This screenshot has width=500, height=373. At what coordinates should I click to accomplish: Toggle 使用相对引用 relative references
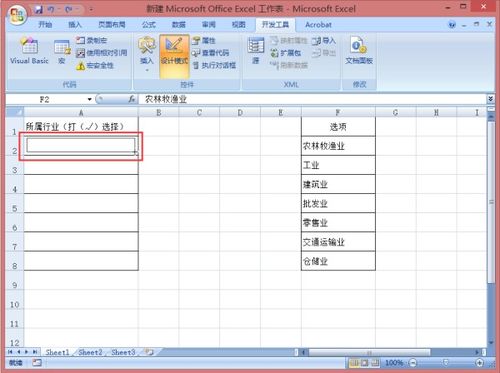coord(102,53)
